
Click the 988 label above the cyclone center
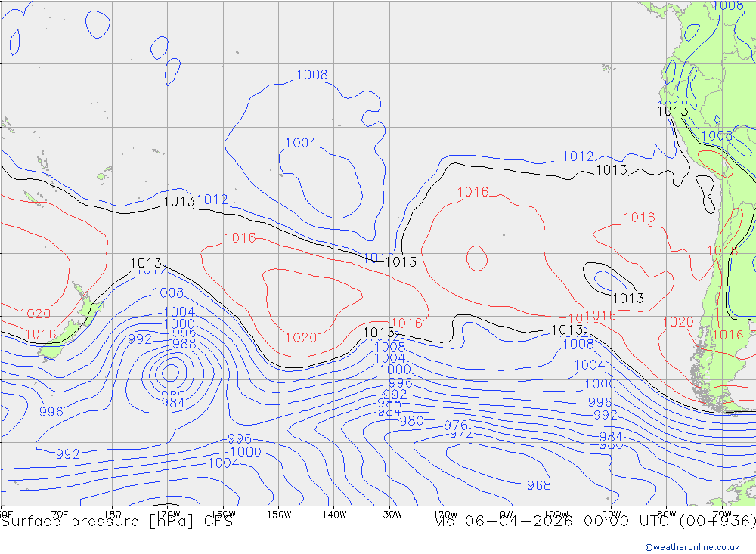(x=184, y=344)
